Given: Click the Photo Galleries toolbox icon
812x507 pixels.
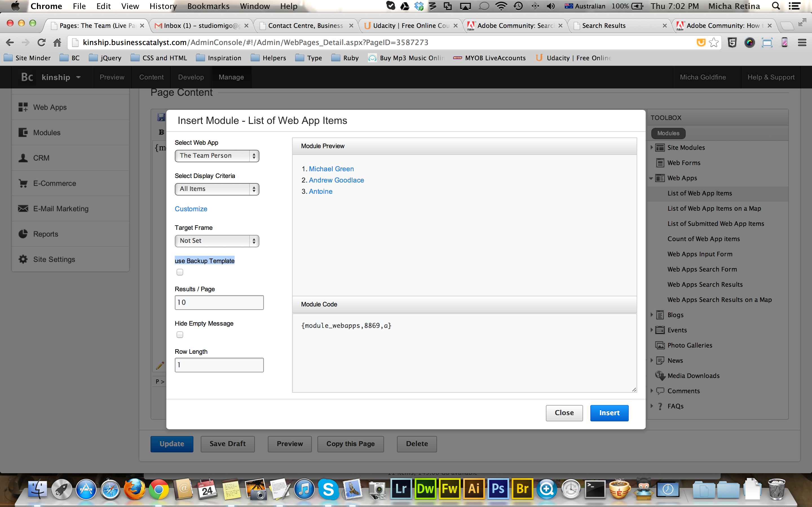Looking at the screenshot, I should (x=660, y=345).
